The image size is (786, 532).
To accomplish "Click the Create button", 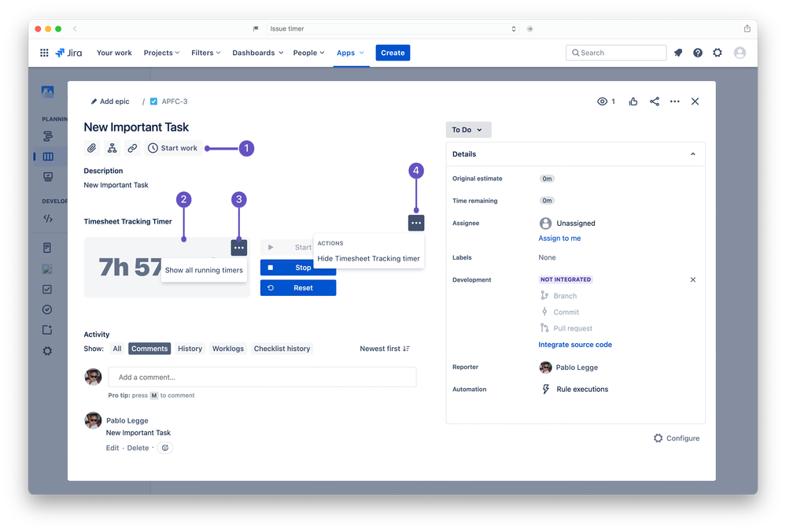I will [x=393, y=53].
